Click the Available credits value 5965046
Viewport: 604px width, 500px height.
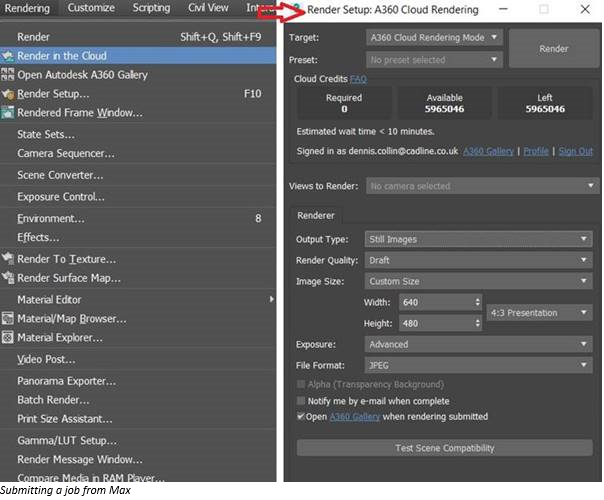click(x=445, y=109)
